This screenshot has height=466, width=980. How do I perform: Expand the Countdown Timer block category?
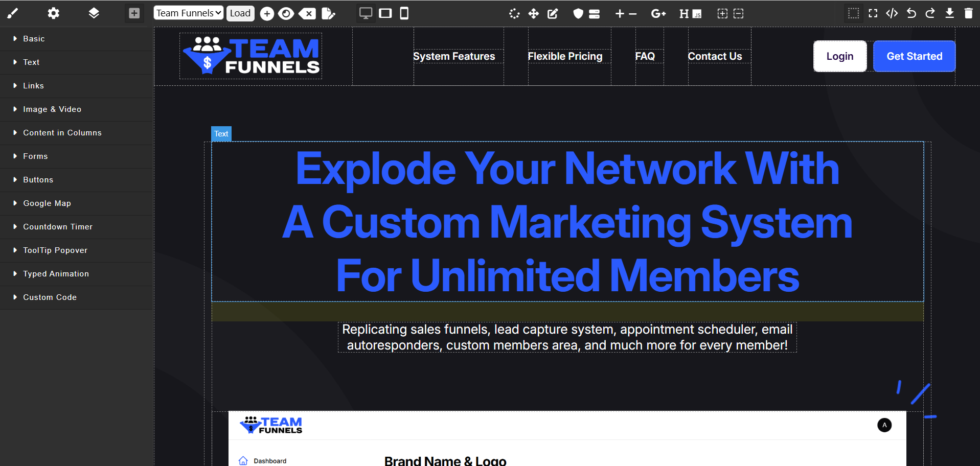pos(58,227)
